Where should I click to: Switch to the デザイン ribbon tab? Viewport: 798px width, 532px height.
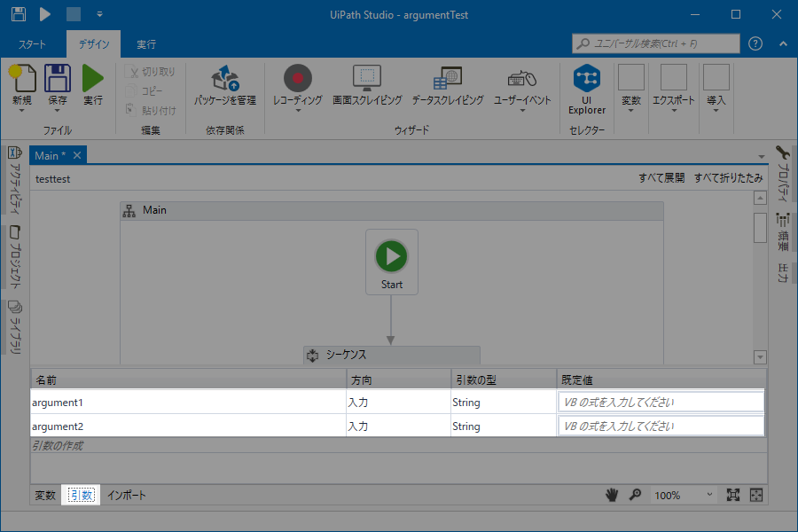tap(94, 44)
